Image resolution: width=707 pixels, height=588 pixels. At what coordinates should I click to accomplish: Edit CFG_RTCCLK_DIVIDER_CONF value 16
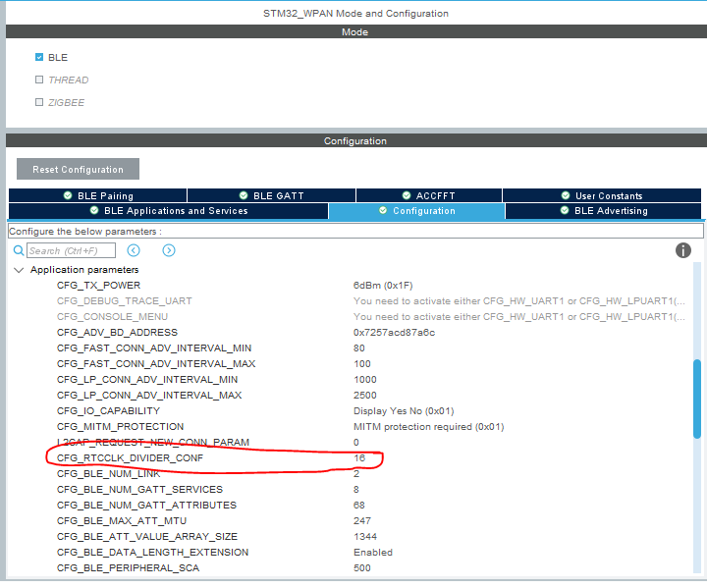click(x=359, y=457)
